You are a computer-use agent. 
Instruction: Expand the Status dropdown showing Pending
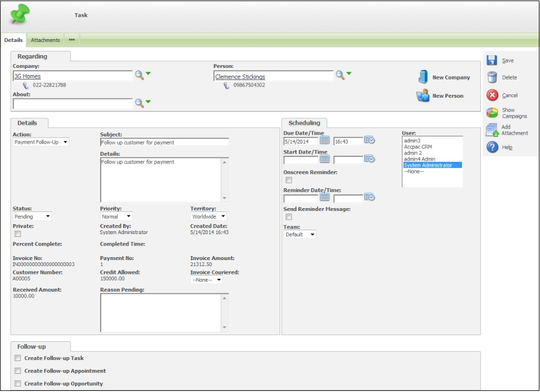click(32, 217)
